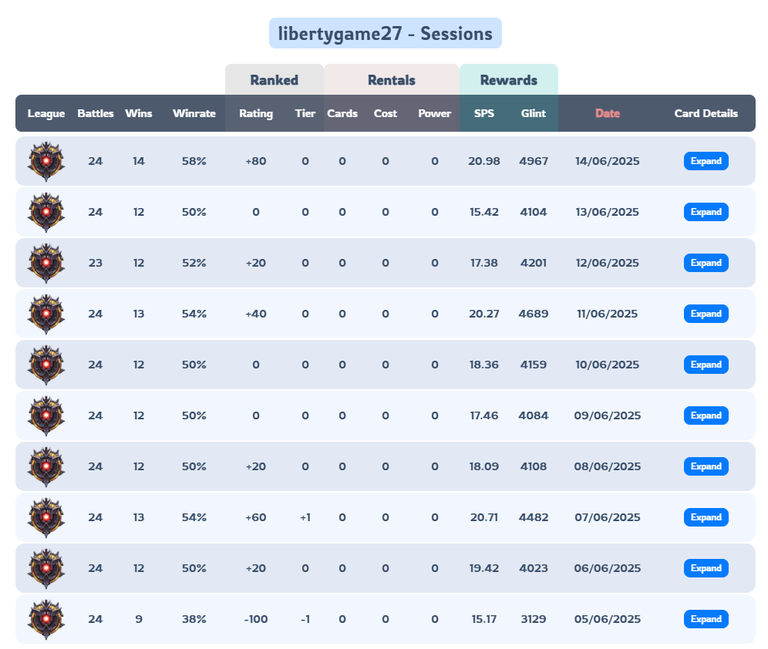Click the 20.98 SPS value
Viewport: 768px width, 649px height.
point(484,161)
